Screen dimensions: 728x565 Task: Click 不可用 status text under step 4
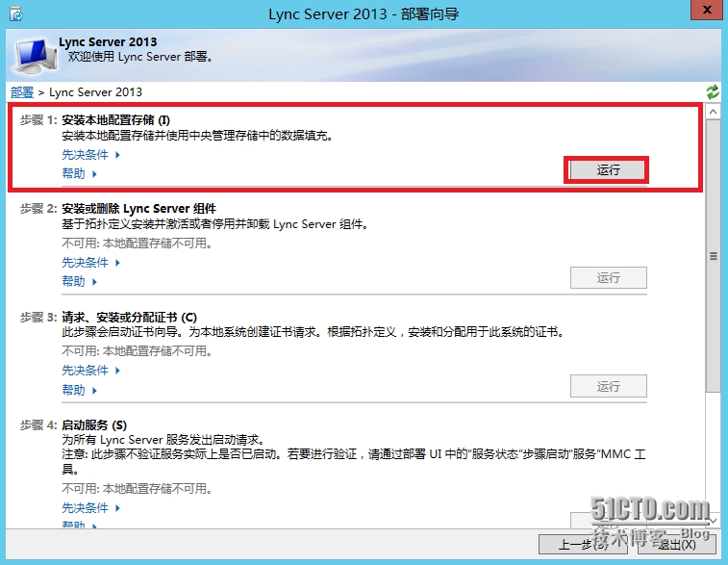coord(137,488)
